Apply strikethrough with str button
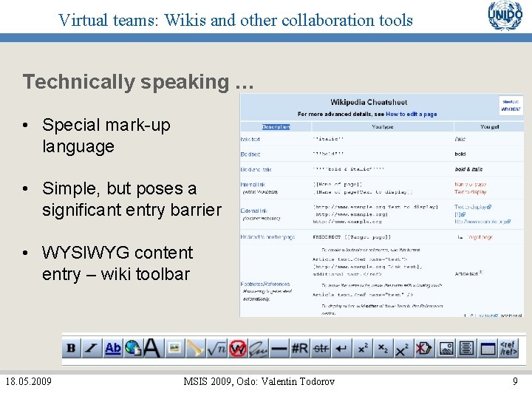The image size is (532, 399). [321, 348]
